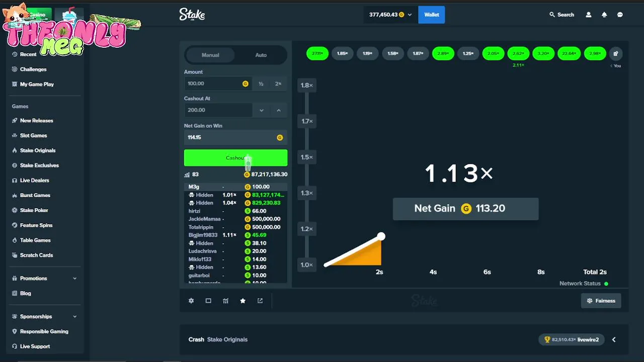Select the JackieMamaa bet row
Screen dimensions: 644x362
(235, 219)
